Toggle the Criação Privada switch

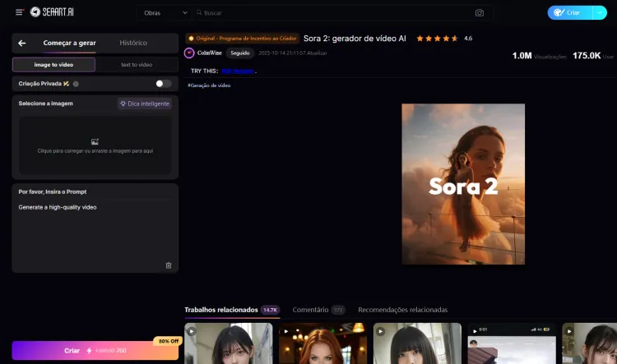coord(164,84)
